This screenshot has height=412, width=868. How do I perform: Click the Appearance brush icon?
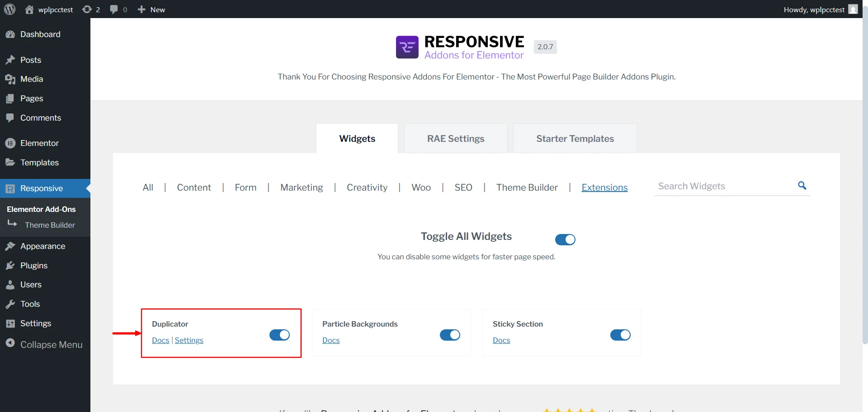(x=10, y=246)
